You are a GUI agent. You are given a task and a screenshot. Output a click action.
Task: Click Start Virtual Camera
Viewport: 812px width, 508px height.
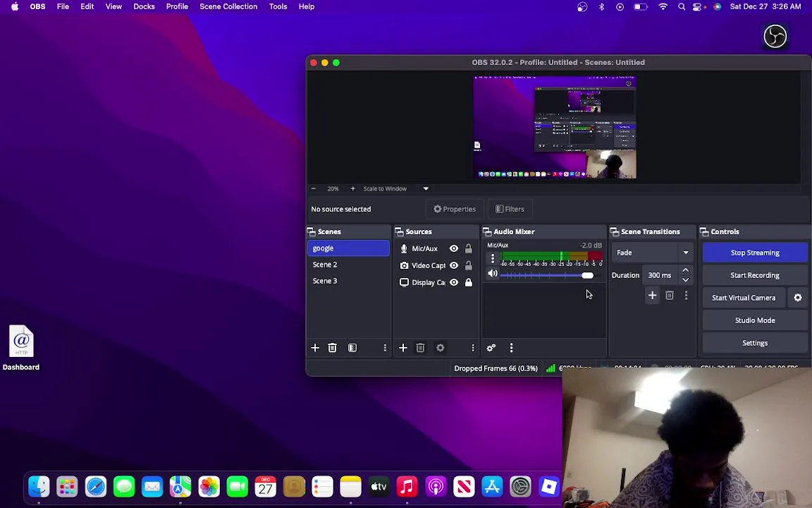(744, 298)
